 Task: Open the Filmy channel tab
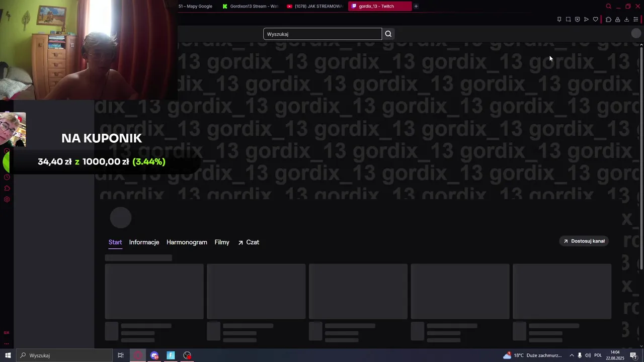point(222,242)
